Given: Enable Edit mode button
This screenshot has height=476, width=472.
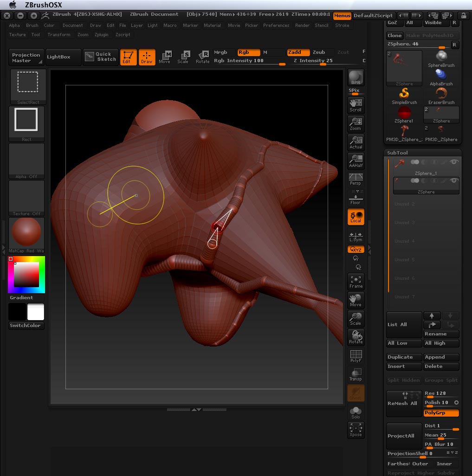Looking at the screenshot, I should 128,57.
